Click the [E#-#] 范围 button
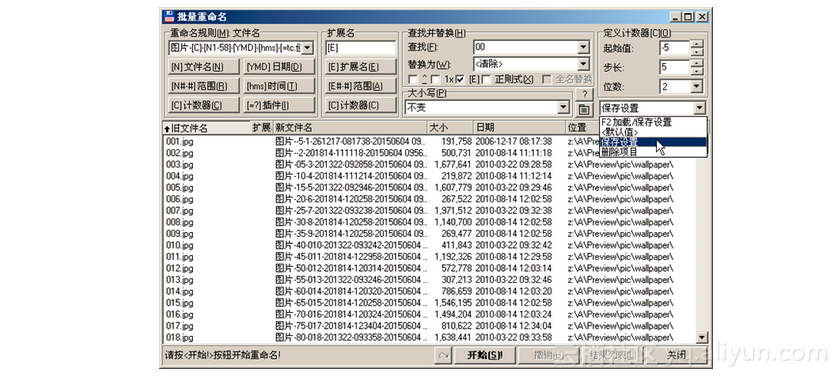The height and width of the screenshot is (378, 839). [361, 86]
